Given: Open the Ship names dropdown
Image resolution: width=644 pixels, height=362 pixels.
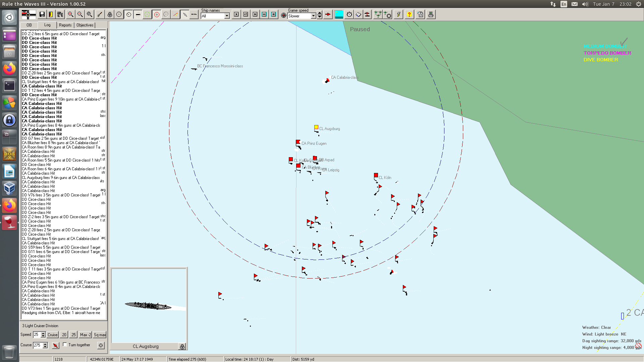Looking at the screenshot, I should pyautogui.click(x=227, y=16).
